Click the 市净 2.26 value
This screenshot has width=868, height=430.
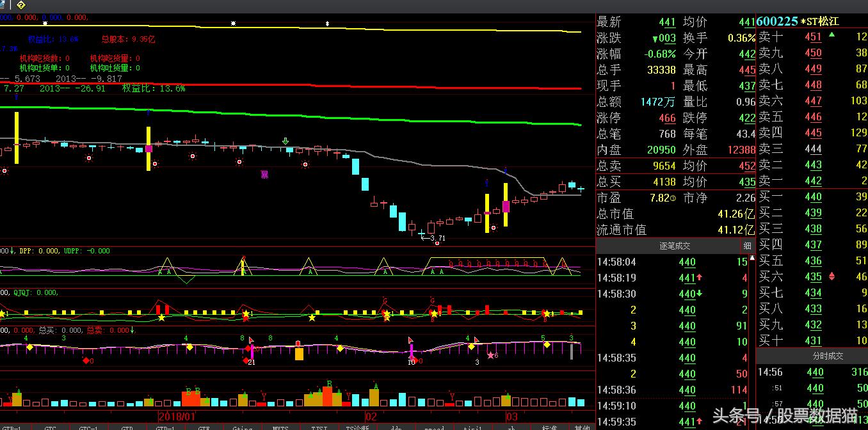coord(746,198)
